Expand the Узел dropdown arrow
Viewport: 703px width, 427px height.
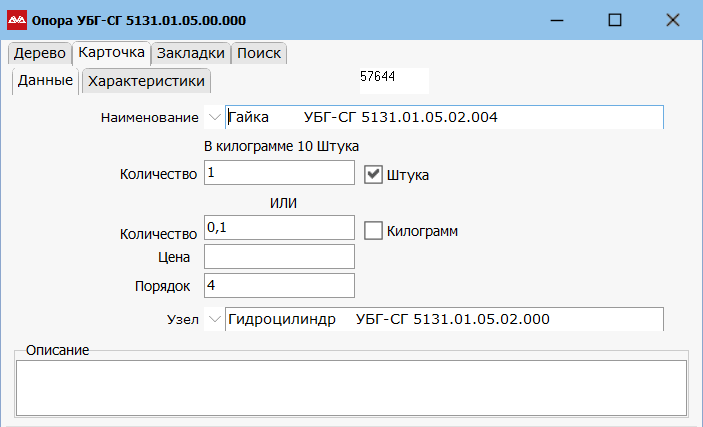coord(214,320)
